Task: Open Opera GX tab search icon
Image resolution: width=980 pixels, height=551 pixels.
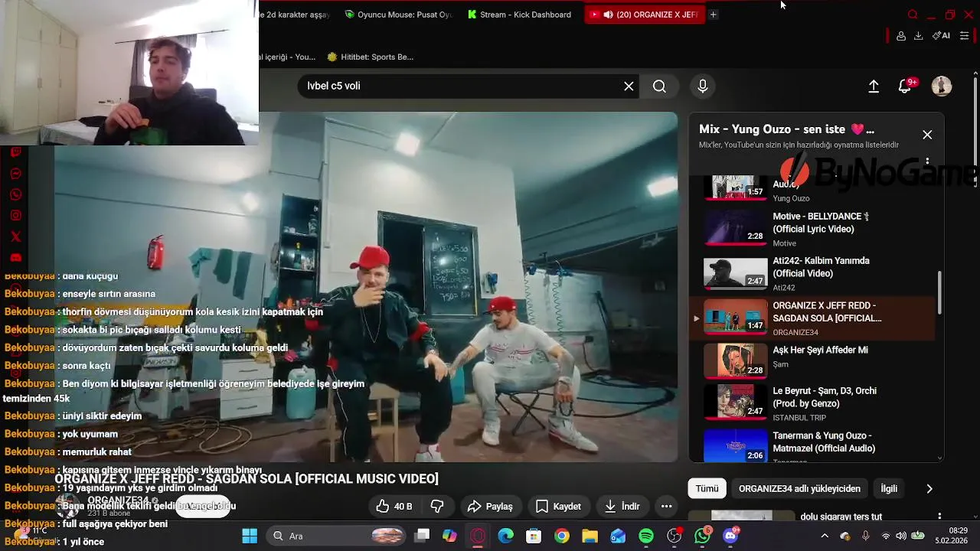Action: pos(912,15)
